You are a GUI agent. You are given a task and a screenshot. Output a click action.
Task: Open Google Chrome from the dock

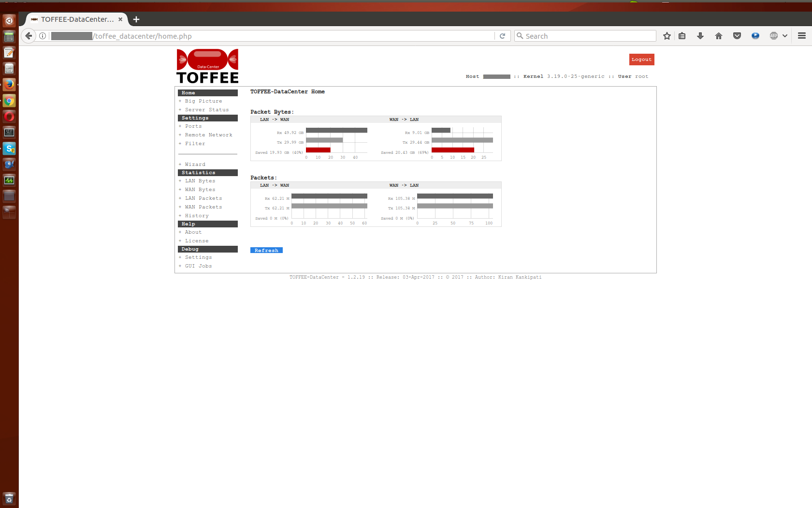pos(9,101)
